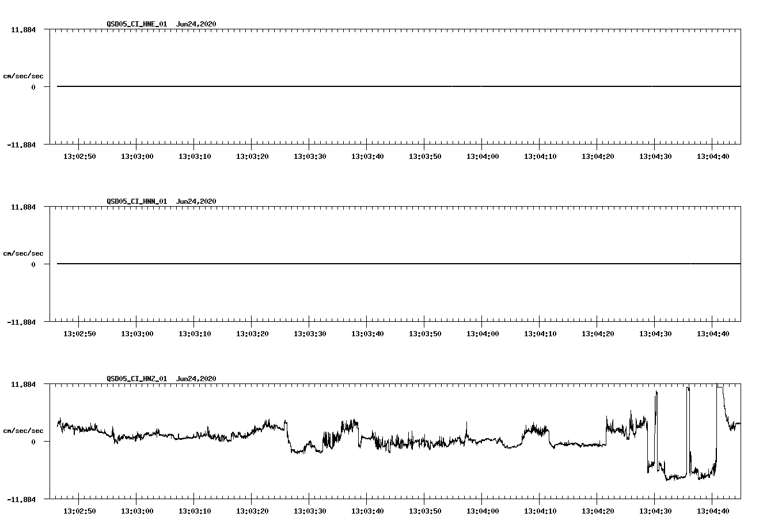Click the 13:03:40 time label under HNZ plot
This screenshot has width=782, height=532.
[x=367, y=511]
